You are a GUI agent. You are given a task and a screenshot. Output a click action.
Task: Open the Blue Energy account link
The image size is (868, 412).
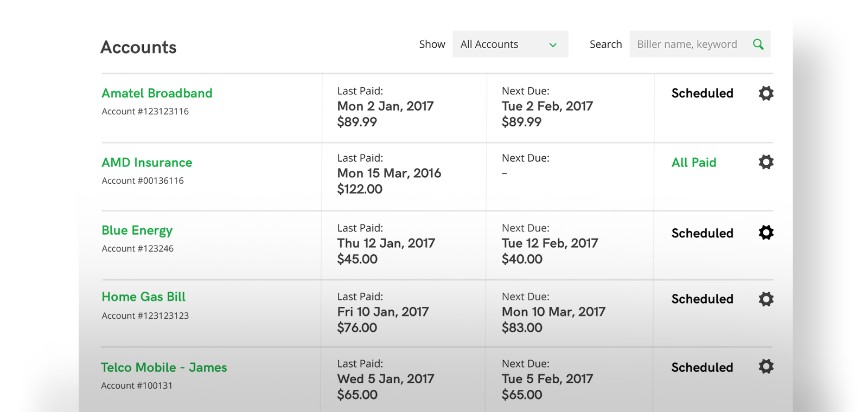[x=137, y=230]
